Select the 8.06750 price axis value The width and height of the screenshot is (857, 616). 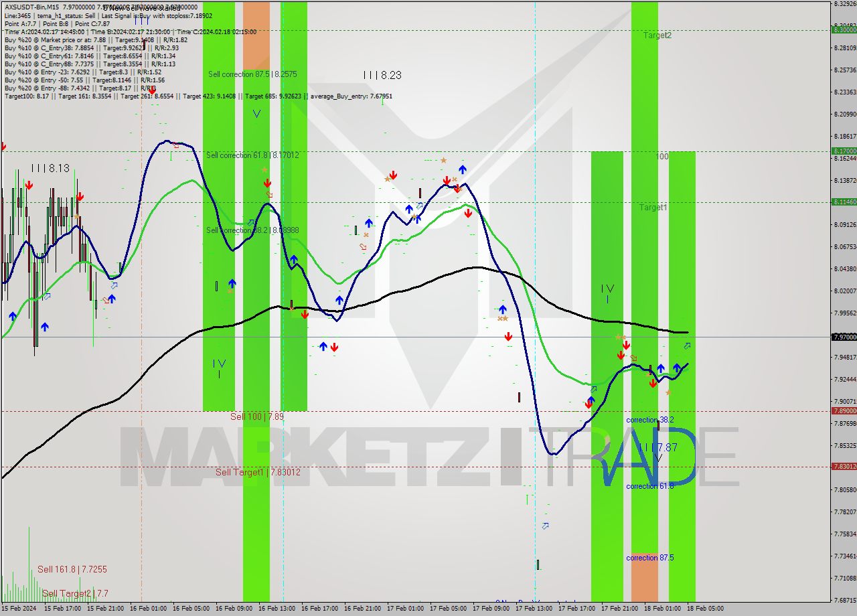pyautogui.click(x=845, y=246)
